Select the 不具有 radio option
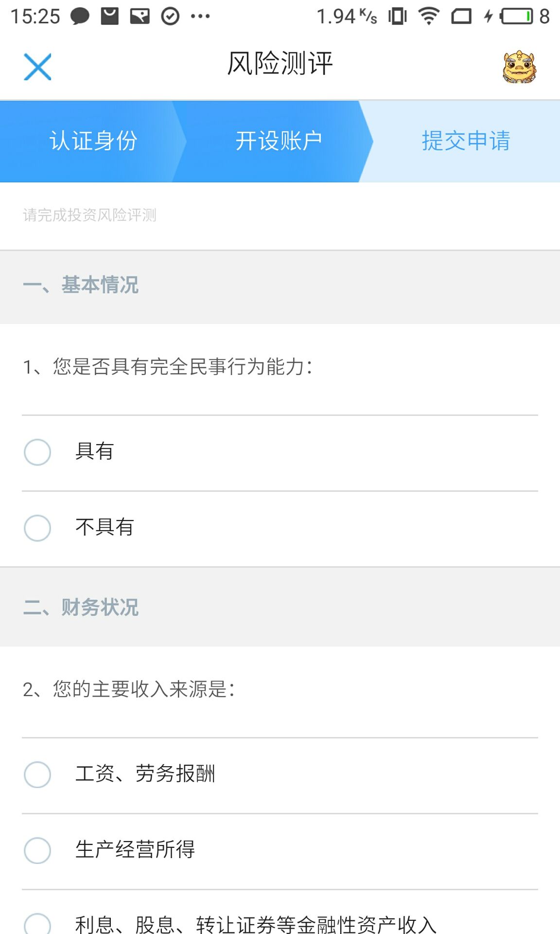Image resolution: width=560 pixels, height=934 pixels. click(280, 528)
